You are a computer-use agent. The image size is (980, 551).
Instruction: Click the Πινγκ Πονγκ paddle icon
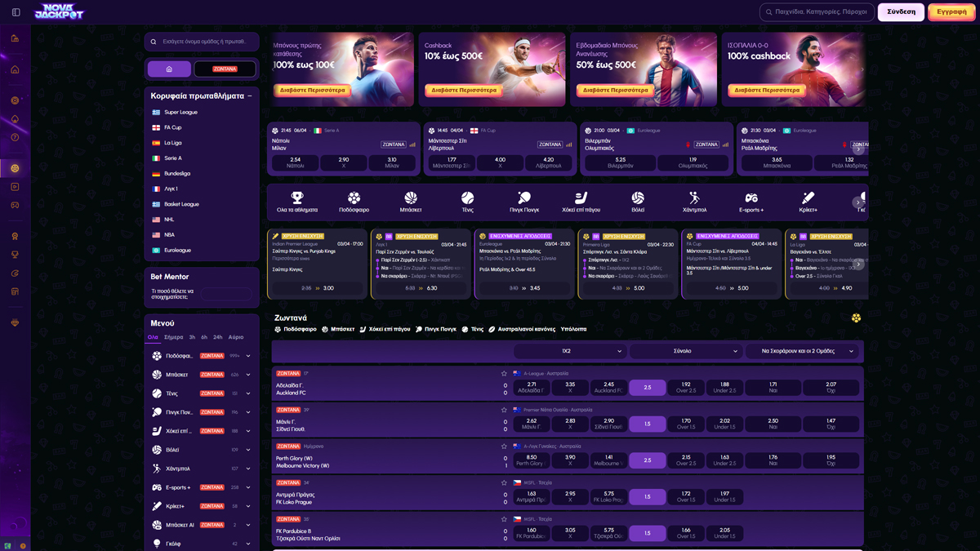[x=523, y=198]
